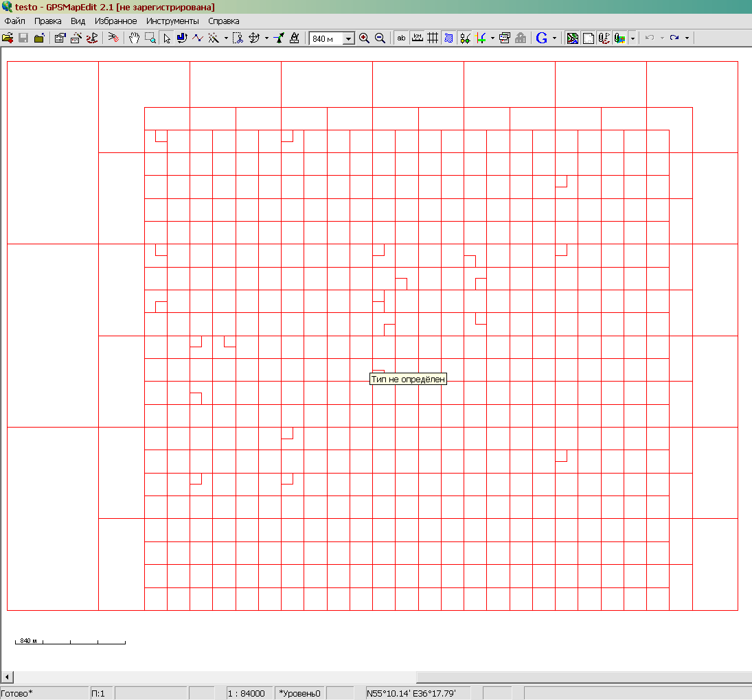Viewport: 752px width, 700px height.
Task: Toggle the 'ab' labels display button
Action: [x=401, y=38]
